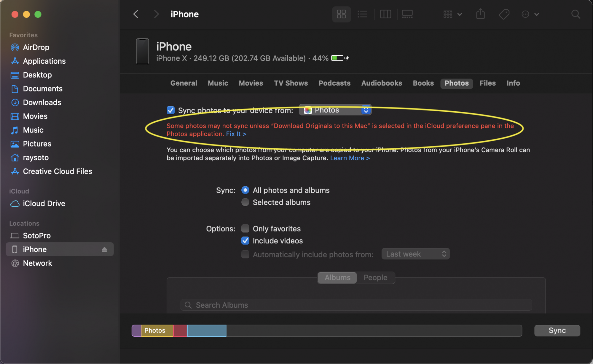Open the Finder search icon

click(576, 14)
